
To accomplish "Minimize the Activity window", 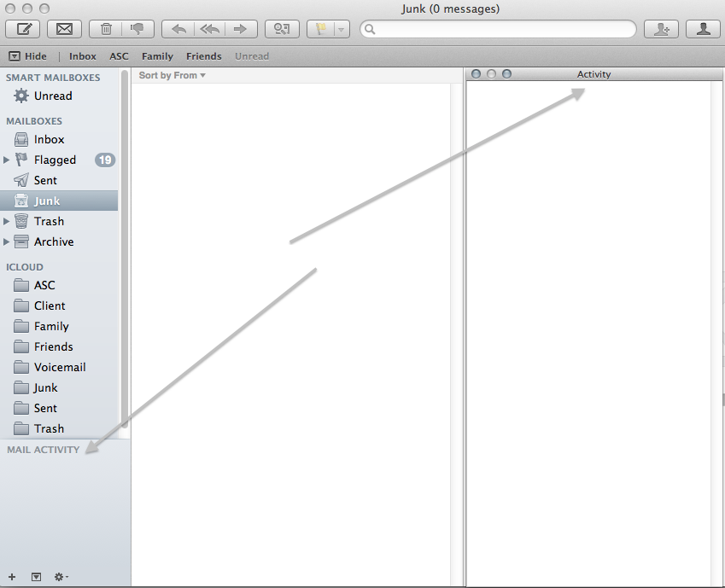I will 492,74.
